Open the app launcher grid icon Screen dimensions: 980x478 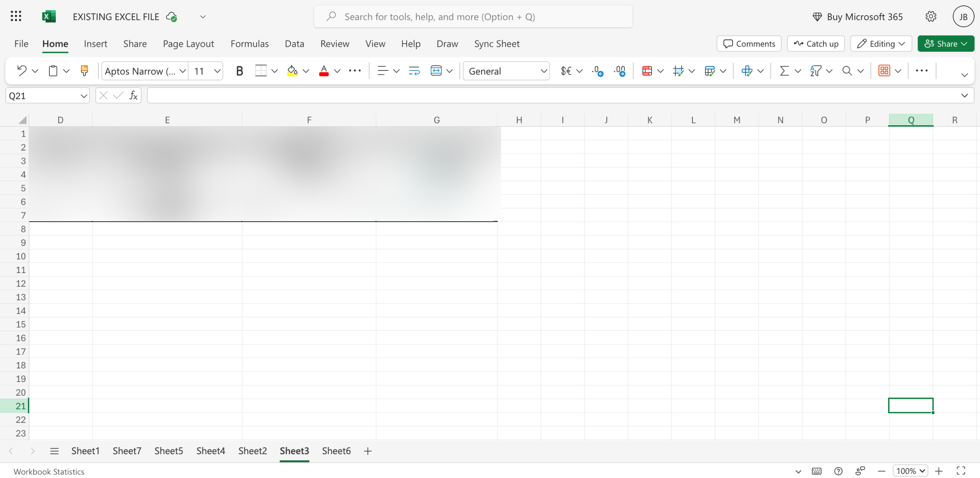click(x=16, y=16)
